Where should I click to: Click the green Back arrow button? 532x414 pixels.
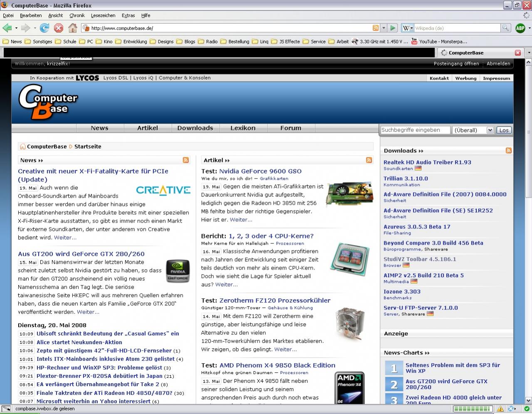click(7, 28)
